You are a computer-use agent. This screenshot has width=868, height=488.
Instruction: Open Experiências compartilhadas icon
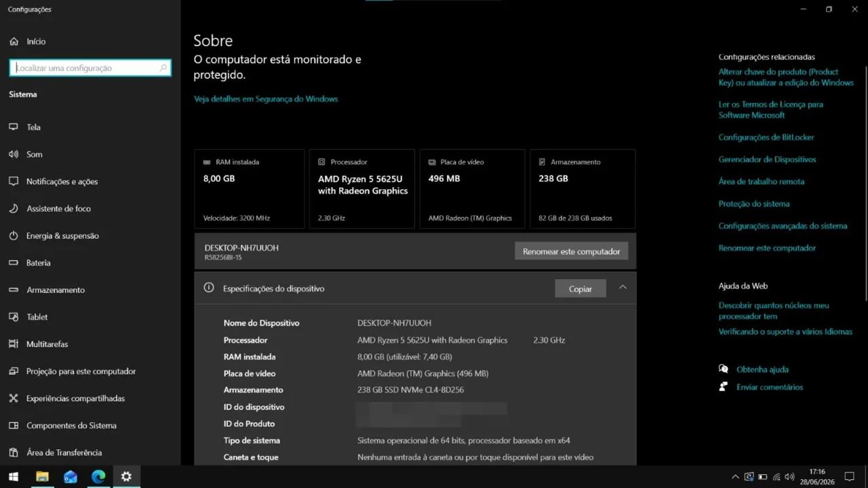tap(14, 398)
